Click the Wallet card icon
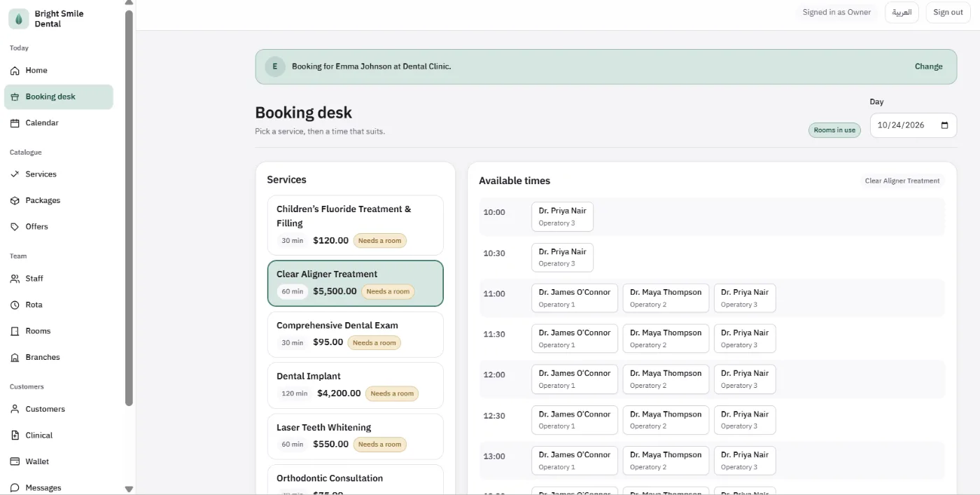The width and height of the screenshot is (980, 495). [x=15, y=461]
